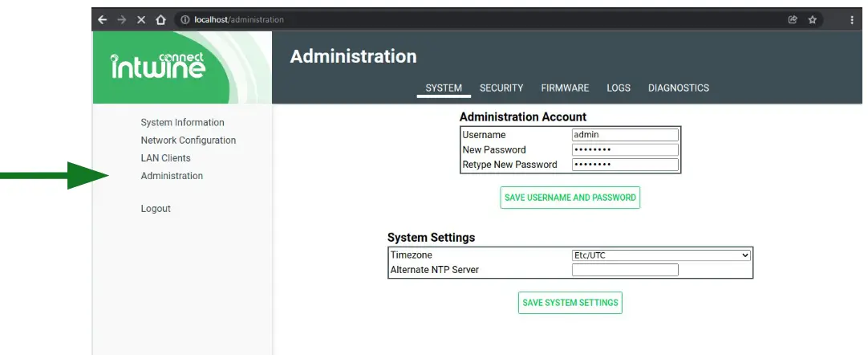Select the LOGS tab

[x=619, y=88]
